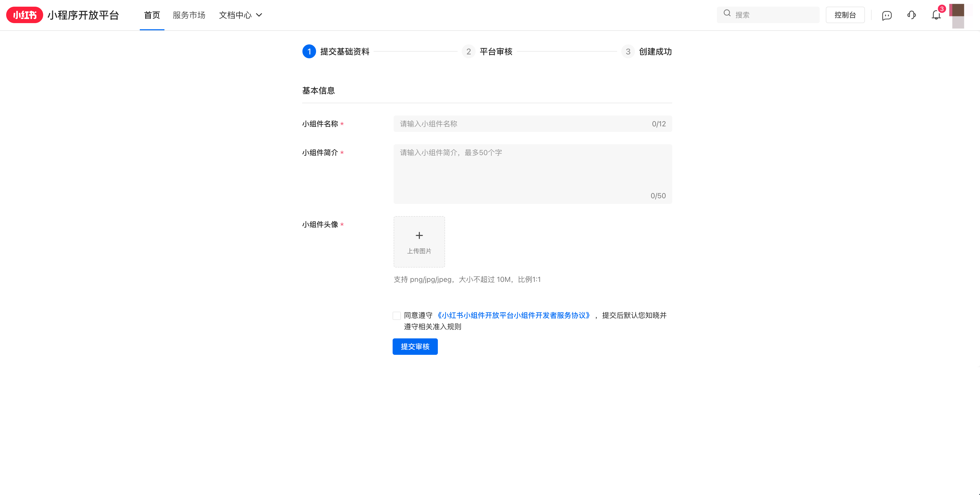Click the 支持 png/jpg/jpeg size hint text
Viewport: 980px width, 495px height.
(x=467, y=279)
